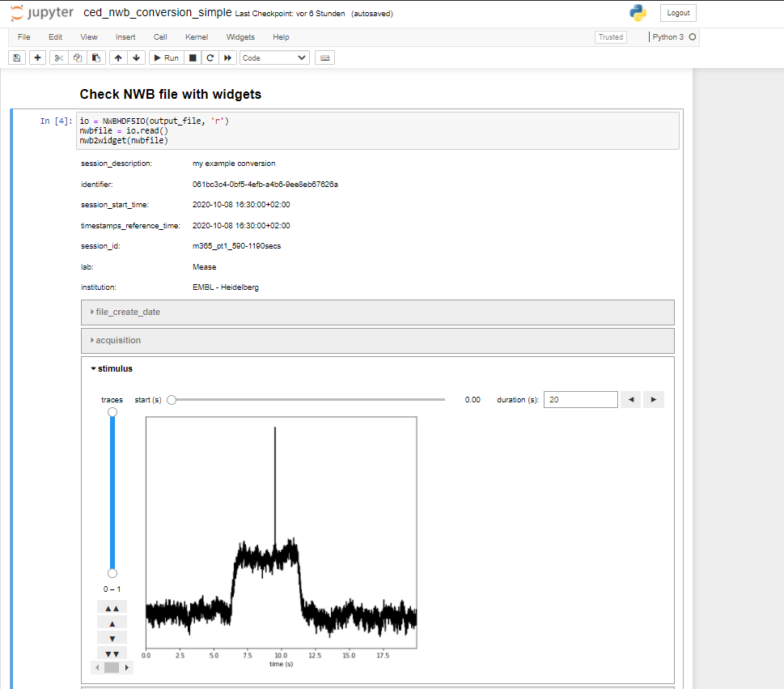Click the Check NWB file with widgets heading

point(171,95)
